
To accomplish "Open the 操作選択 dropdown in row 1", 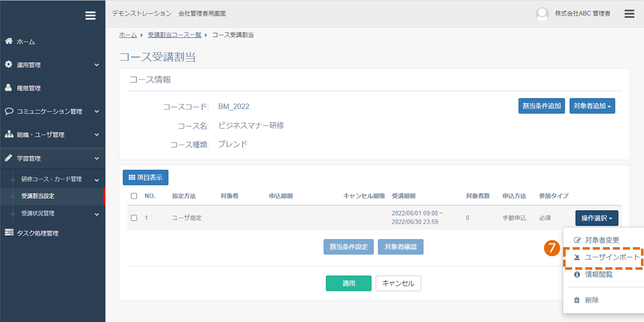I will [597, 218].
